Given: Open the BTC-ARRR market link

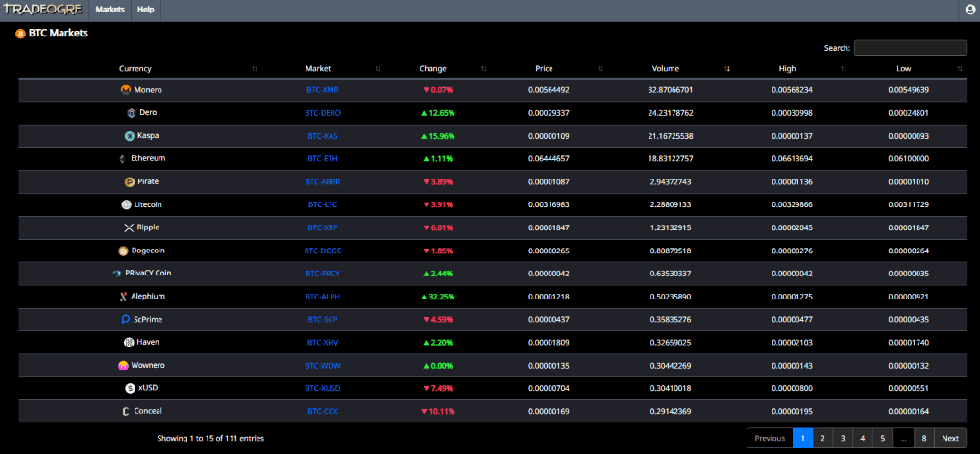Looking at the screenshot, I should click(323, 182).
